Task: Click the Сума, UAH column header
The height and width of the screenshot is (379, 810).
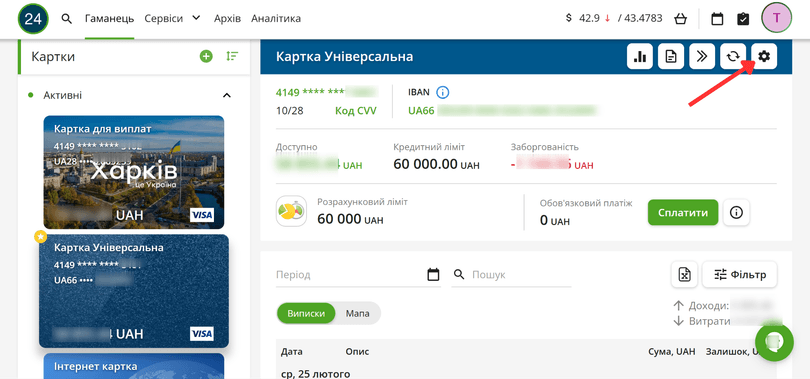Action: point(672,352)
